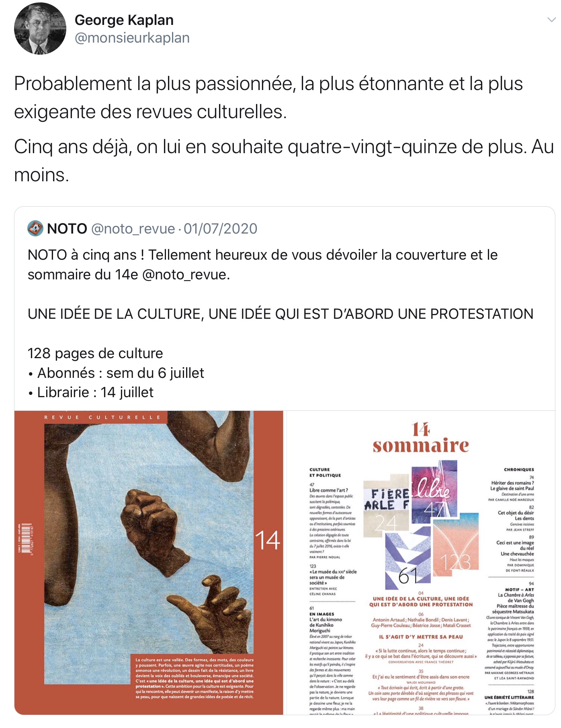561x728 pixels.
Task: Click the '128 pages de culture' line
Action: point(95,353)
